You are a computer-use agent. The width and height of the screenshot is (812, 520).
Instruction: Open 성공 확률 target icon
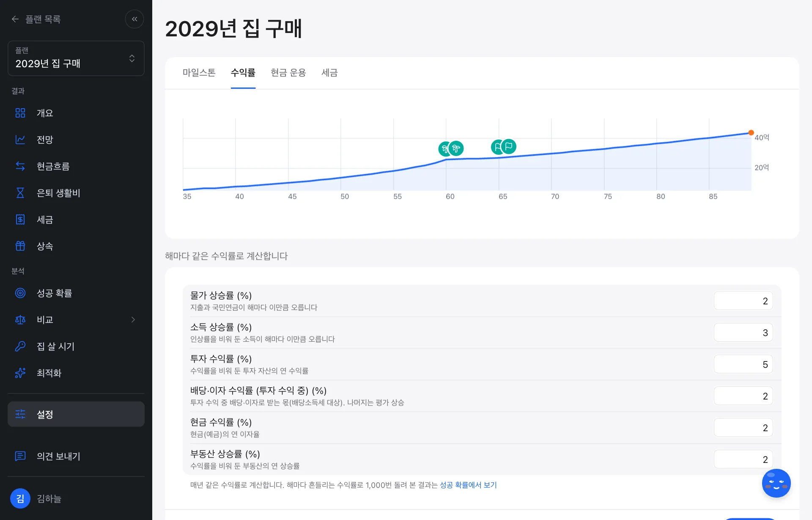click(x=20, y=293)
